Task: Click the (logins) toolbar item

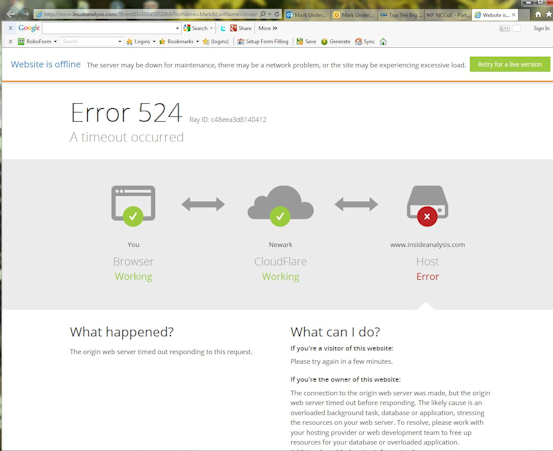Action: tap(215, 42)
